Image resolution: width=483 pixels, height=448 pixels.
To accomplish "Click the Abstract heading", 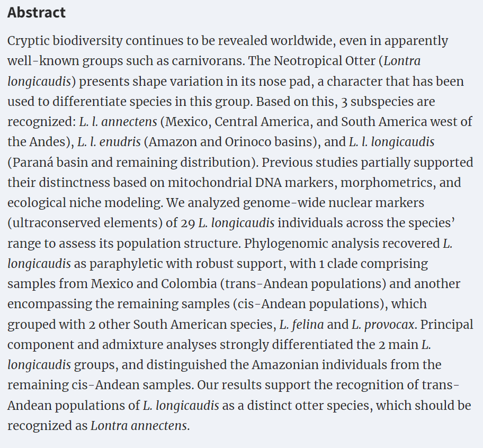I will pyautogui.click(x=37, y=13).
